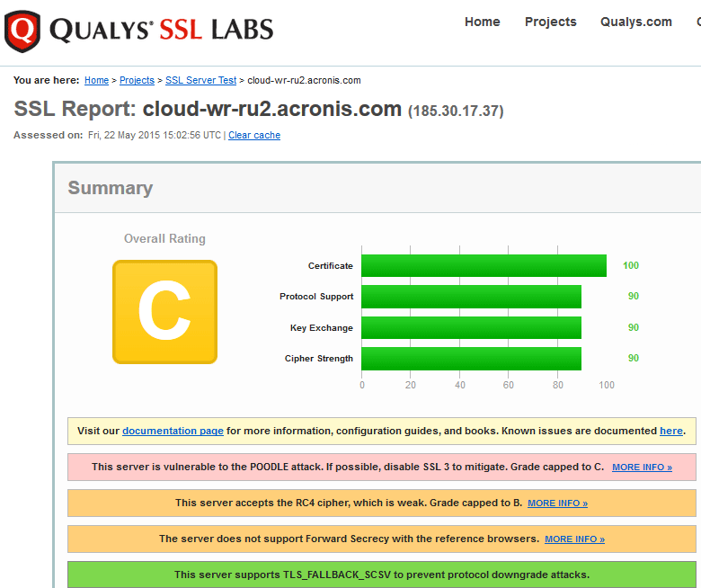This screenshot has width=701, height=588.
Task: Open MORE INFO for RC4 cipher warning
Action: point(557,503)
